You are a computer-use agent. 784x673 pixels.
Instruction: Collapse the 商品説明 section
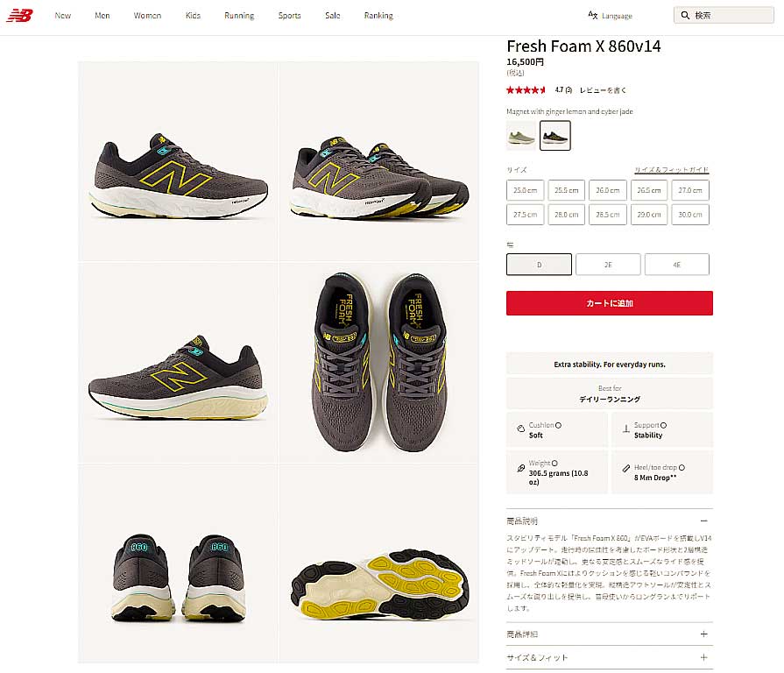pos(704,521)
